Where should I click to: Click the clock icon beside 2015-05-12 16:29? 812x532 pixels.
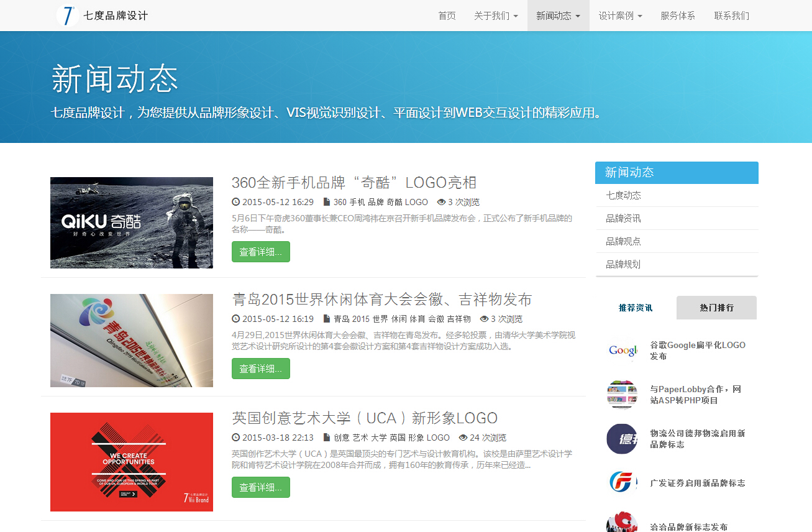(235, 202)
